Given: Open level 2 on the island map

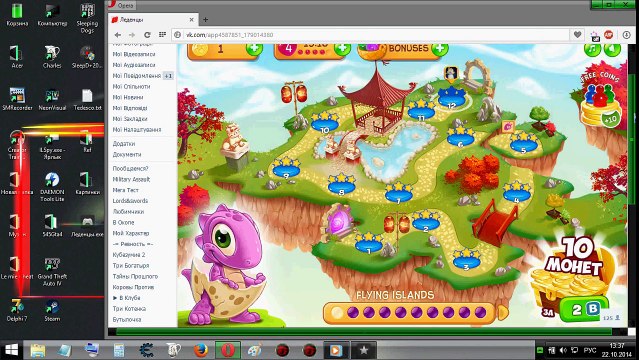Looking at the screenshot, I should point(426,221).
